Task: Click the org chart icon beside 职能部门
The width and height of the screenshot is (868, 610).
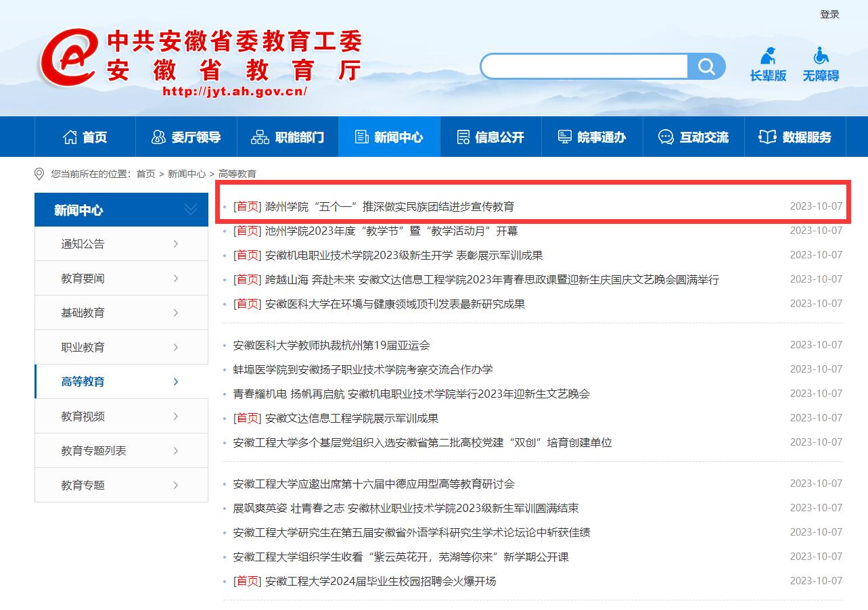Action: coord(260,137)
